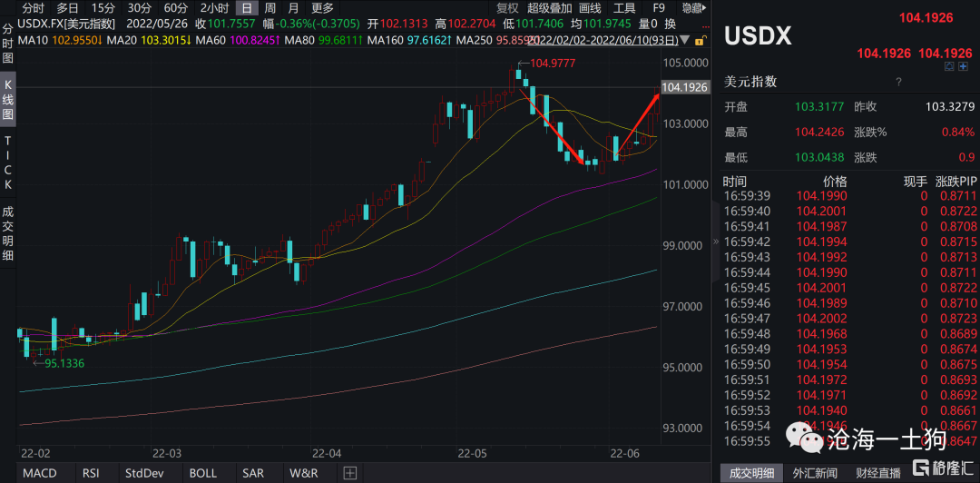Collapse side panel with double-arrow handle

point(716,241)
